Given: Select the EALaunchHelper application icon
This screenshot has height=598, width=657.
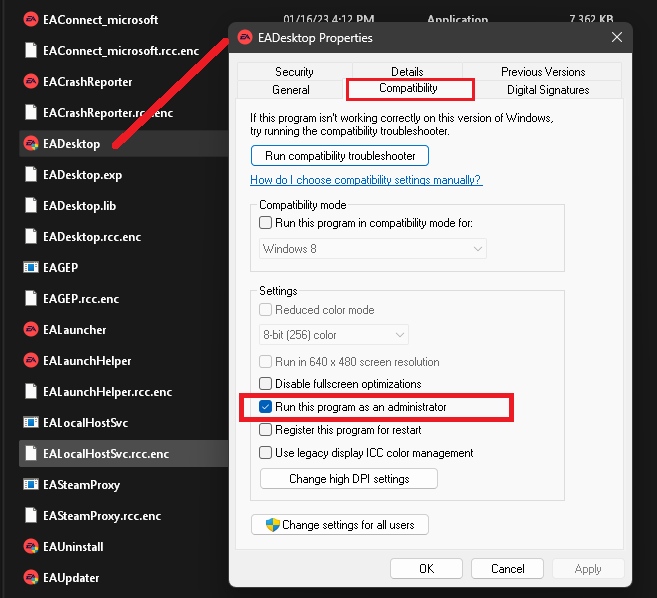Looking at the screenshot, I should [31, 360].
